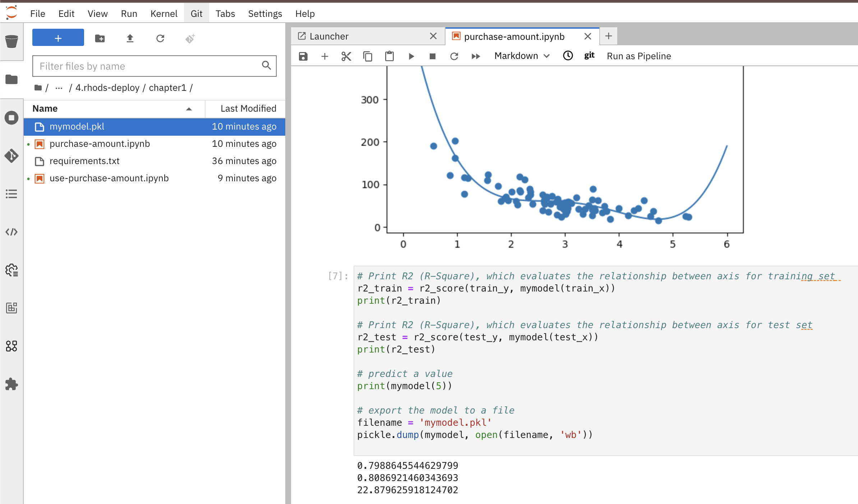Click the scatter plot output image
Image resolution: width=858 pixels, height=504 pixels.
[x=552, y=158]
